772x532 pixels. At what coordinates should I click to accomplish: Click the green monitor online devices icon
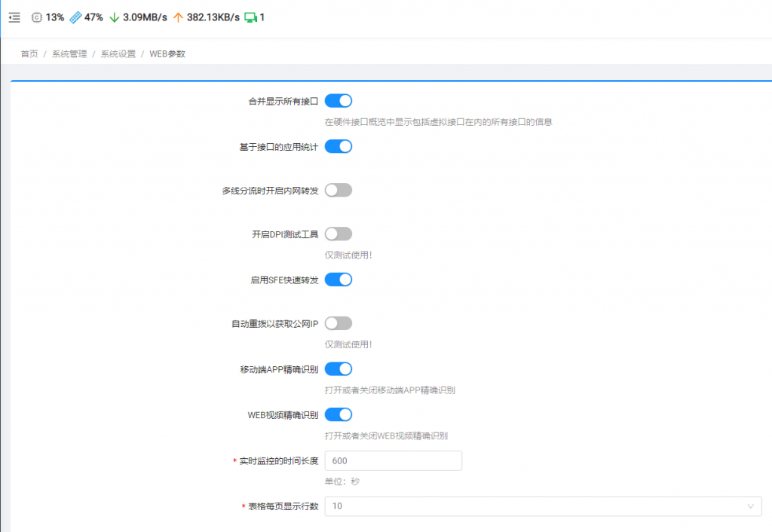pos(250,17)
